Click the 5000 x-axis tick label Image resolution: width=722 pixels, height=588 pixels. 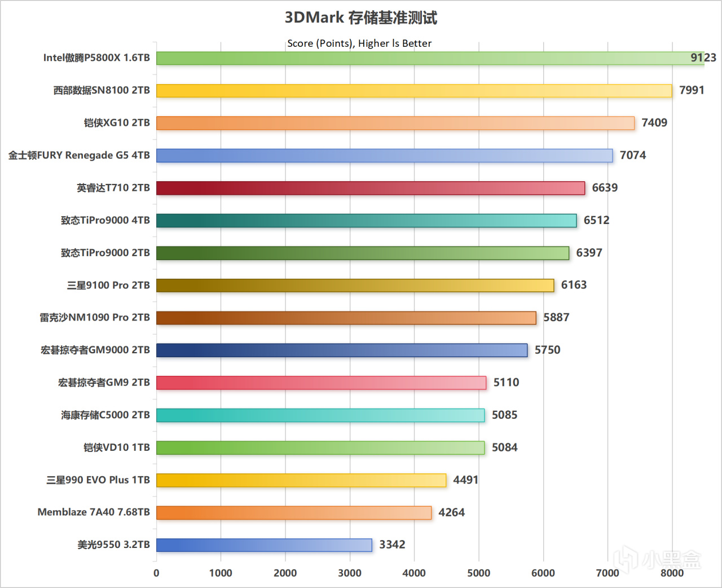pyautogui.click(x=479, y=573)
